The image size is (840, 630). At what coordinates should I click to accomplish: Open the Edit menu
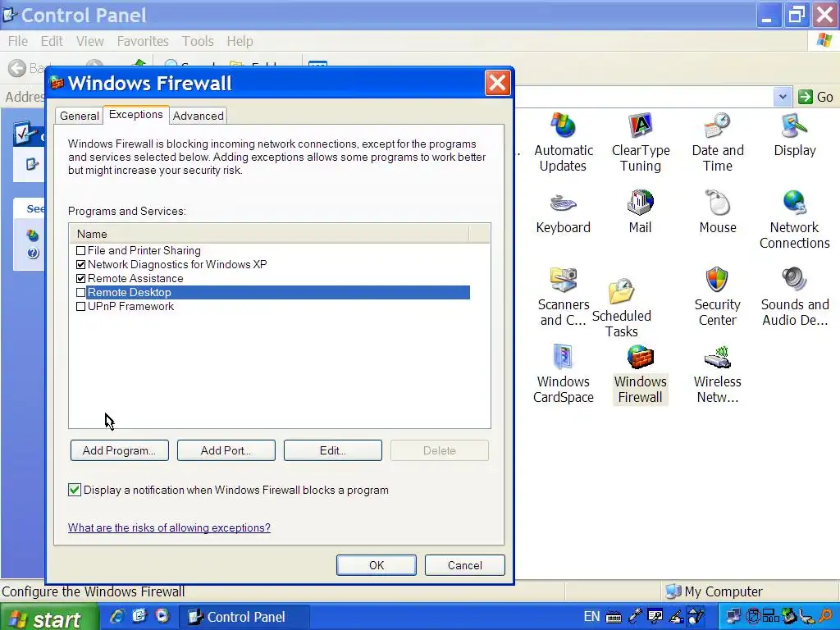click(x=52, y=41)
